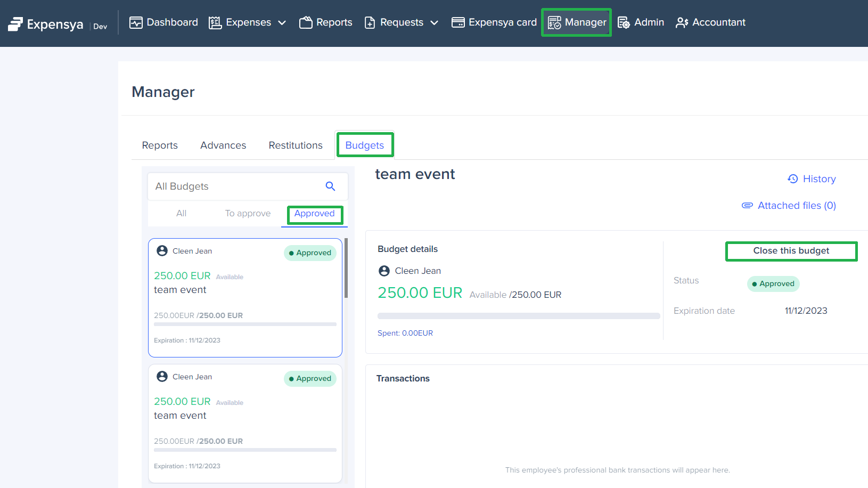Expand the Expenses dropdown chevron
Image resolution: width=868 pixels, height=488 pixels.
[282, 22]
